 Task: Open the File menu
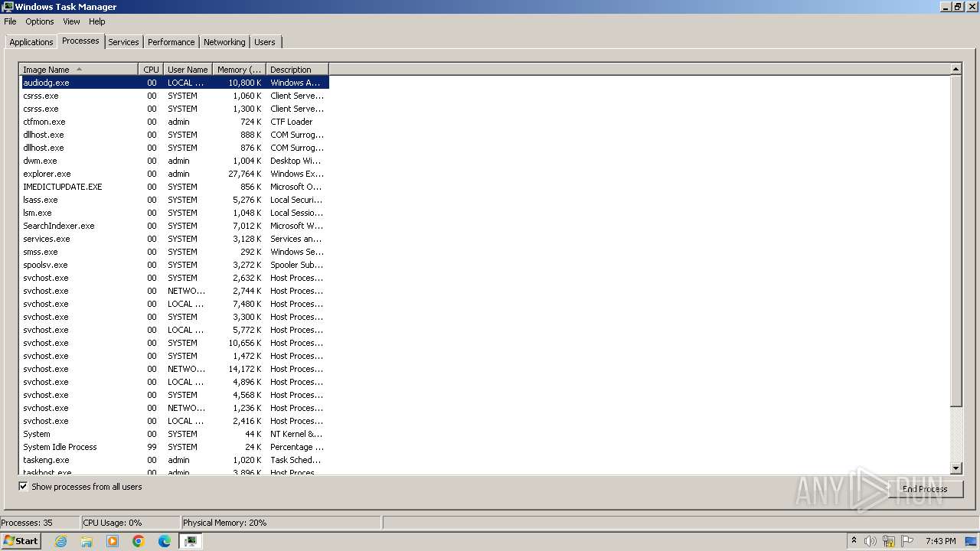pyautogui.click(x=10, y=21)
